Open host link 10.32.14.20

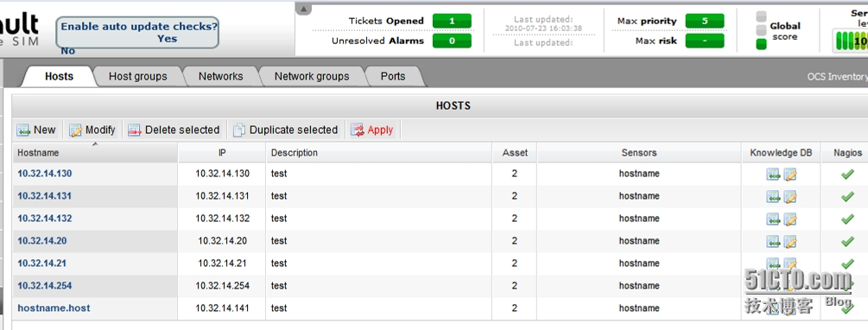42,241
